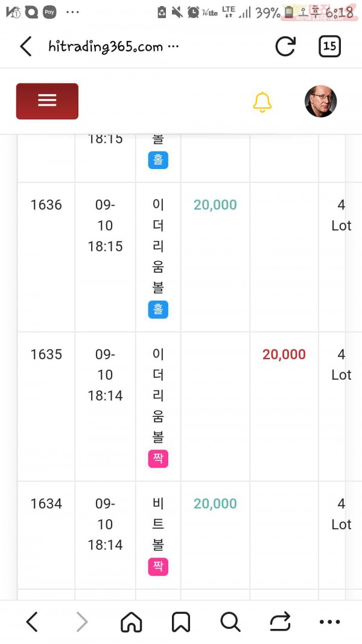Tap the pink 짝 badge in row 1635
Screen dimensions: 362x644
click(x=158, y=458)
